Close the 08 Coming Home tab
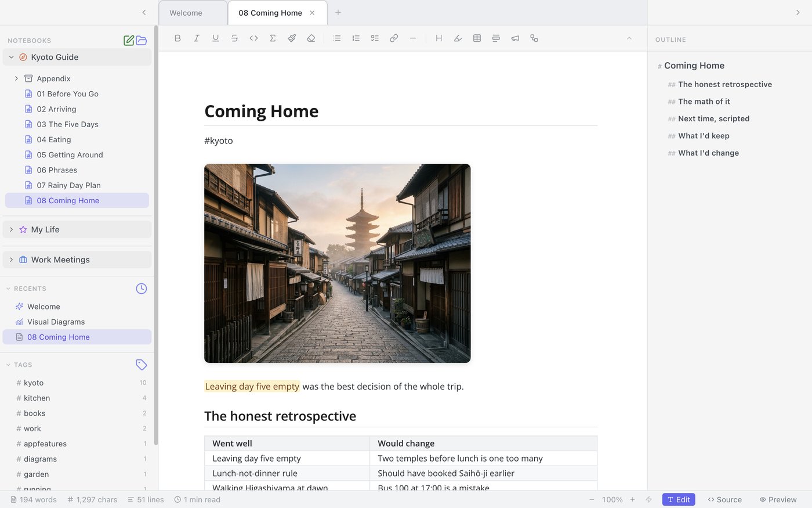The height and width of the screenshot is (508, 812). click(x=312, y=13)
